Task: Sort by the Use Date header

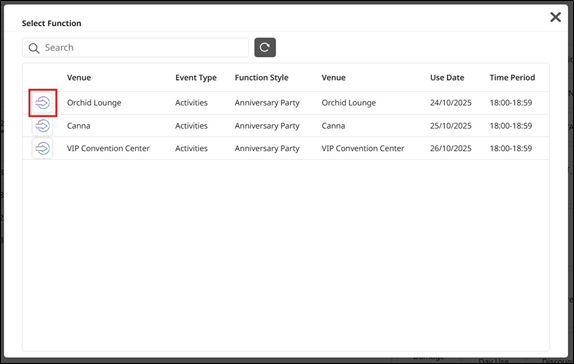Action: 447,78
